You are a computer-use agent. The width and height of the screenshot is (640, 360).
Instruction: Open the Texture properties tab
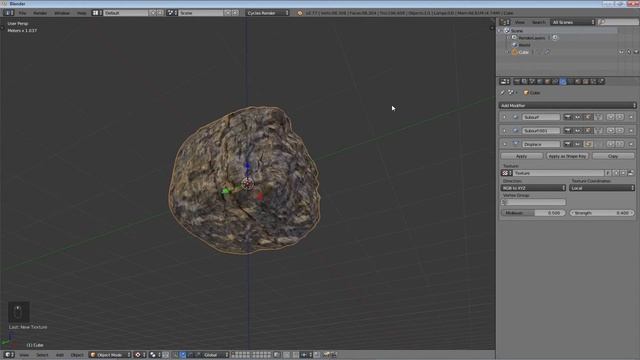pyautogui.click(x=586, y=82)
